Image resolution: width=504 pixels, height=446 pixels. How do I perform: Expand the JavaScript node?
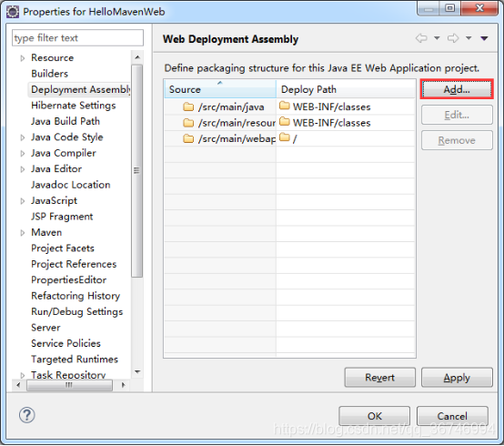[x=23, y=201]
